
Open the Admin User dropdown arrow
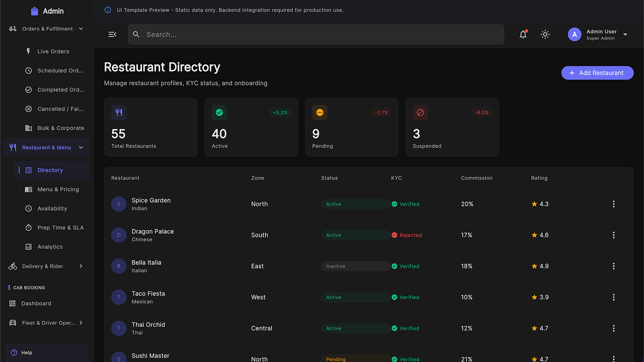625,35
